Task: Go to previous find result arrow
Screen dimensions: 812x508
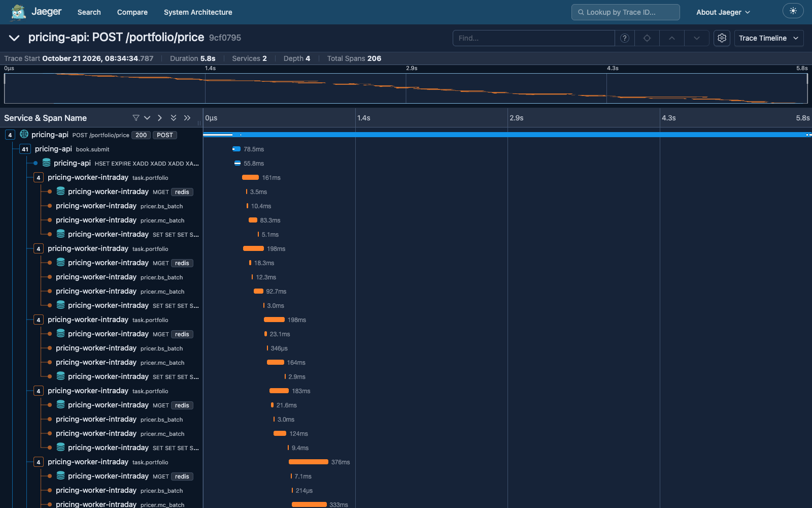Action: tap(672, 38)
